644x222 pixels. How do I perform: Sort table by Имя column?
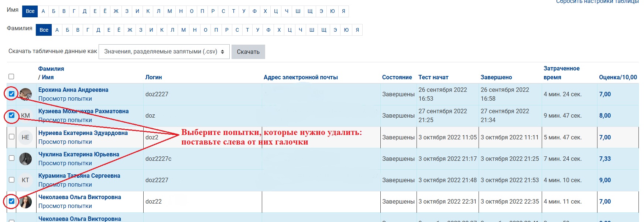[x=48, y=77]
